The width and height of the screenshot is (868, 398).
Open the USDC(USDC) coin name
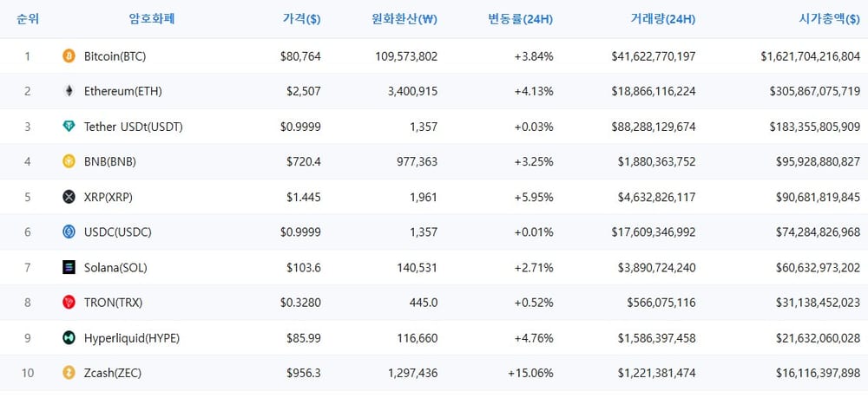(x=117, y=232)
